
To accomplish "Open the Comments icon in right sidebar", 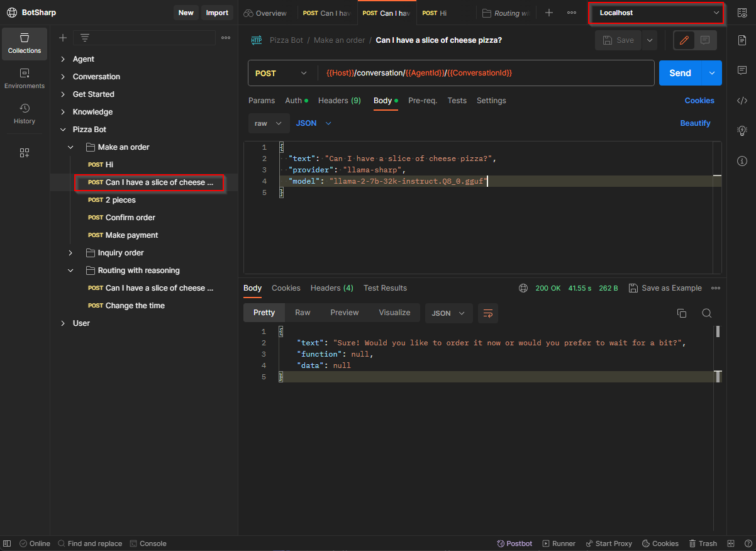I will point(742,70).
